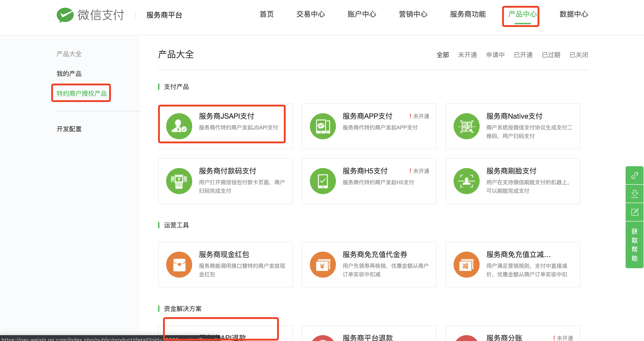The height and width of the screenshot is (341, 644).
Task: Select 我的产品 in left sidebar
Action: coord(69,74)
